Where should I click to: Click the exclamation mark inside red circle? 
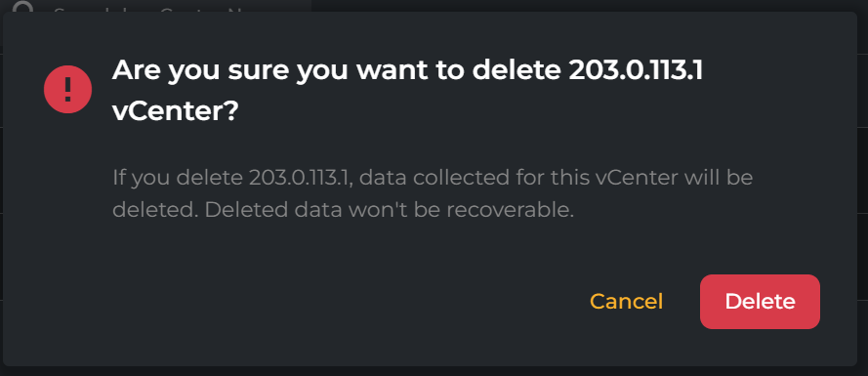point(67,89)
